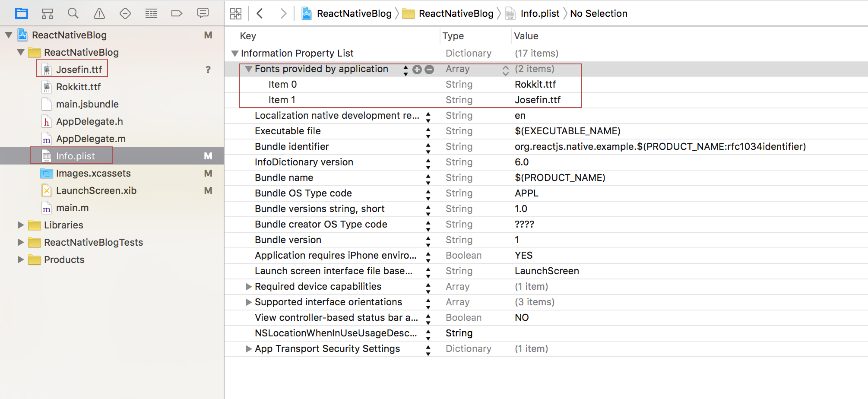Click NO value for status bar appearance
This screenshot has width=868, height=399.
(522, 318)
